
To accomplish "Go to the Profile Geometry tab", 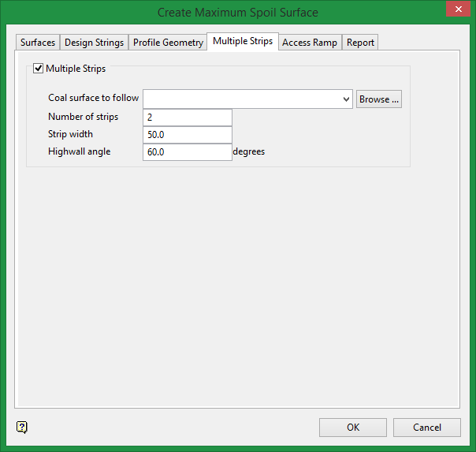I will [168, 43].
